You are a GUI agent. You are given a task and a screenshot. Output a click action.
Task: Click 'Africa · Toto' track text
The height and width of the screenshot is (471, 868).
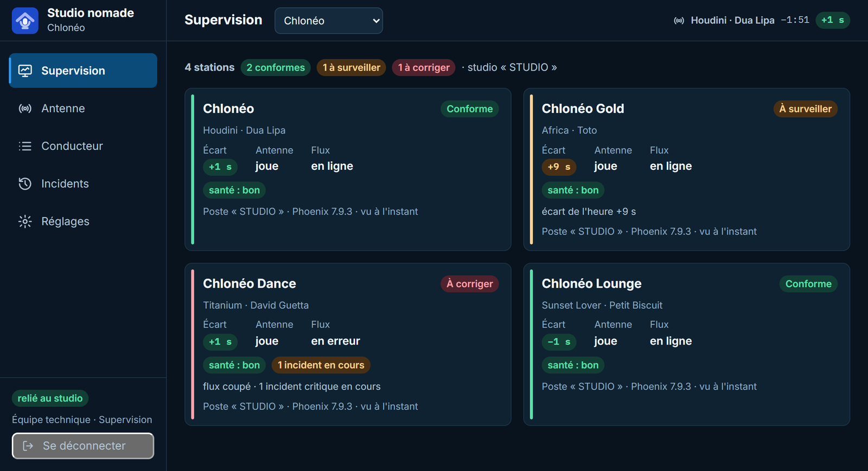click(569, 130)
